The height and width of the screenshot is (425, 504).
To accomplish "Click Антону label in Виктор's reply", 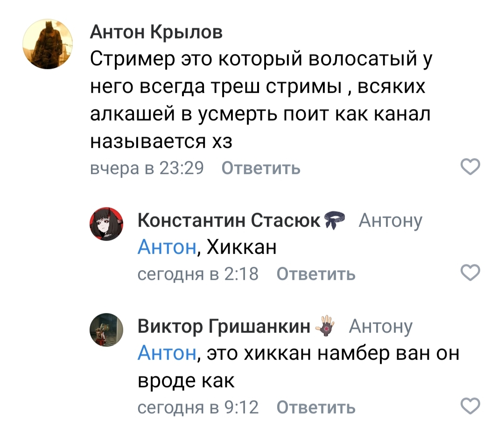I will [x=381, y=327].
